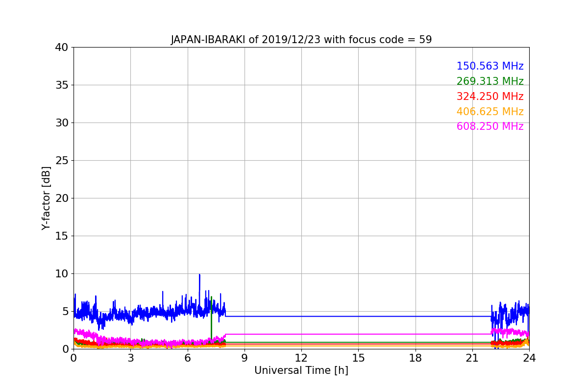Click the Universal Time [h] axis label
The height and width of the screenshot is (392, 588).
[301, 370]
